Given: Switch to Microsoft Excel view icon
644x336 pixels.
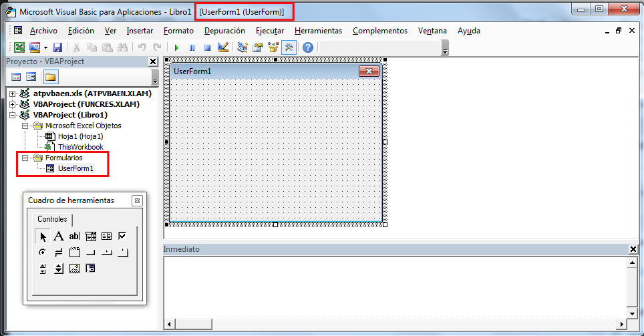Looking at the screenshot, I should pyautogui.click(x=19, y=47).
